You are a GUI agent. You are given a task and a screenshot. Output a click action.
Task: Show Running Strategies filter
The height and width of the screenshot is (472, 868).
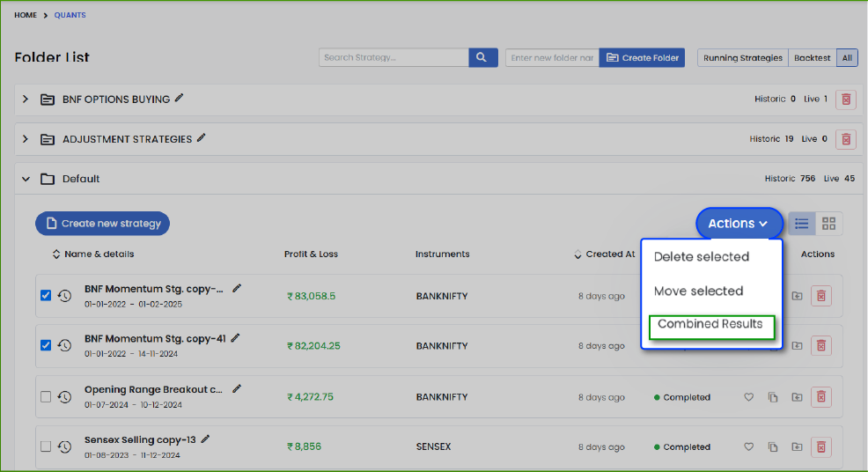(742, 58)
